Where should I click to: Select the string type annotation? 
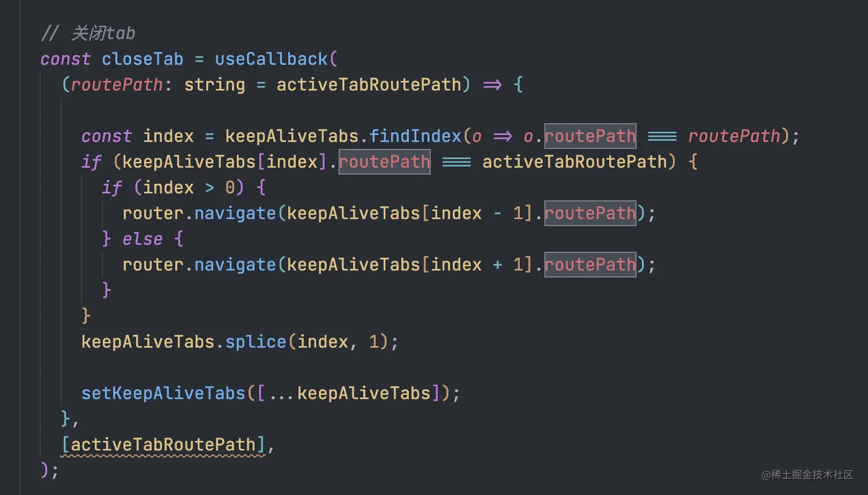click(x=215, y=85)
